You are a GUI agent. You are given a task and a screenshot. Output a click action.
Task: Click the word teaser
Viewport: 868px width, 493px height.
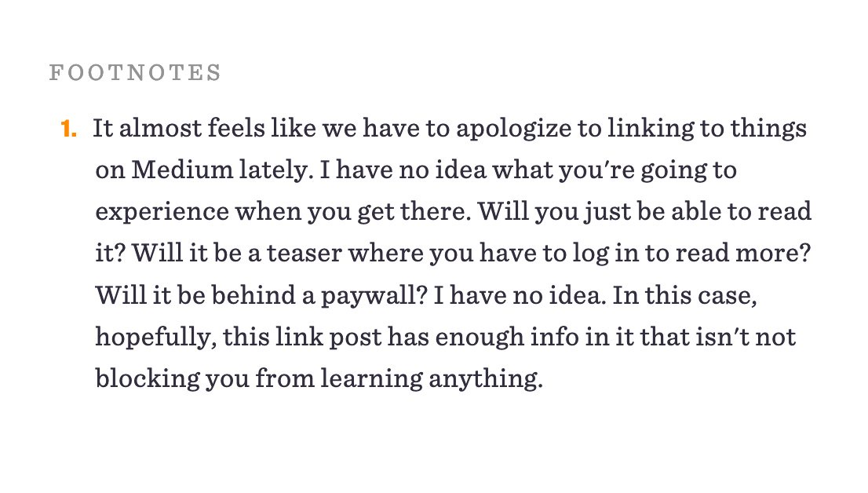coord(305,254)
